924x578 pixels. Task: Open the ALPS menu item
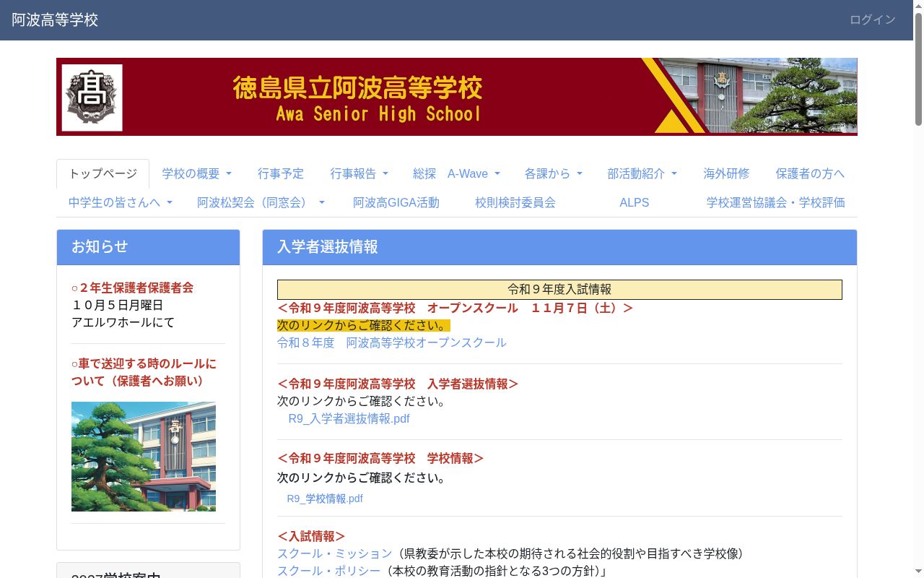[x=635, y=202]
